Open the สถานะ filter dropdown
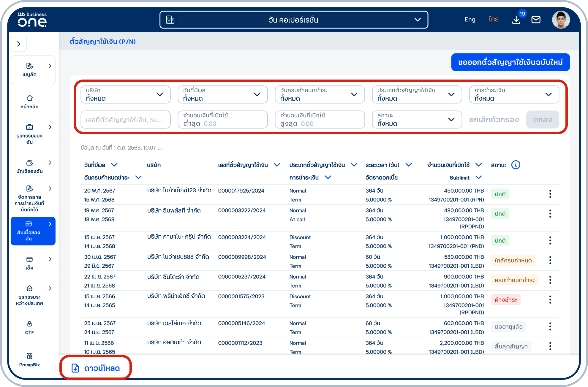Image resolution: width=588 pixels, height=387 pixels. coord(417,120)
